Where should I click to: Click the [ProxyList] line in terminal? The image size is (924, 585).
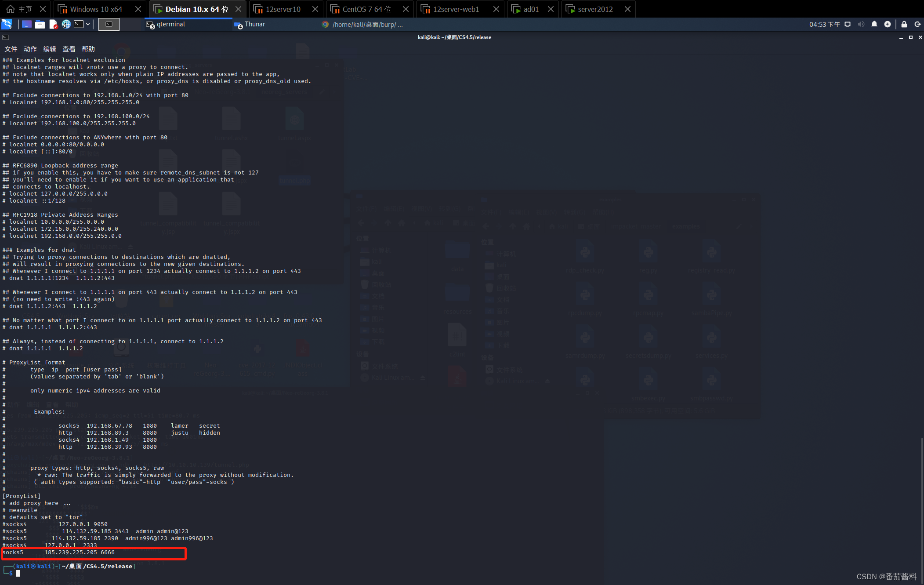click(22, 496)
